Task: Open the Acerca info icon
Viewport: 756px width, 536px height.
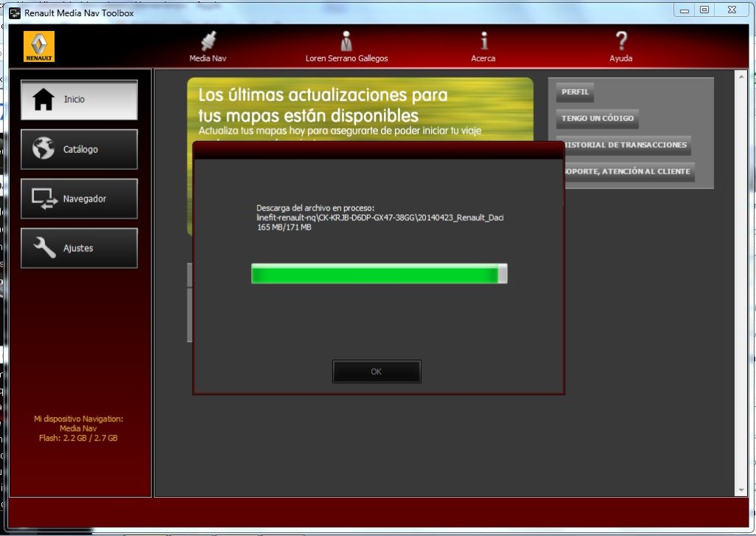Action: click(x=484, y=41)
